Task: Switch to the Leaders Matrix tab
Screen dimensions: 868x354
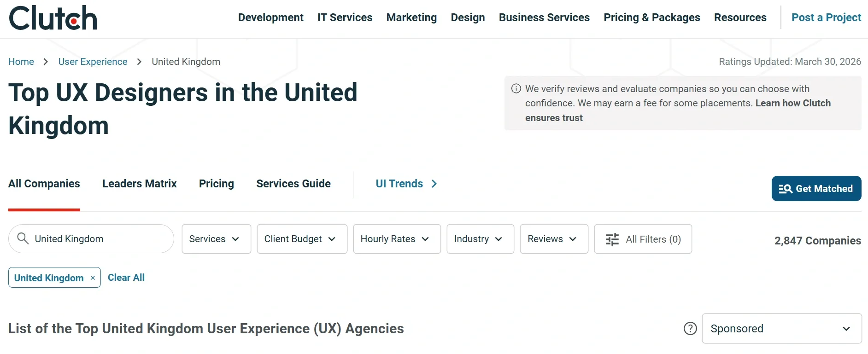Action: click(x=139, y=184)
